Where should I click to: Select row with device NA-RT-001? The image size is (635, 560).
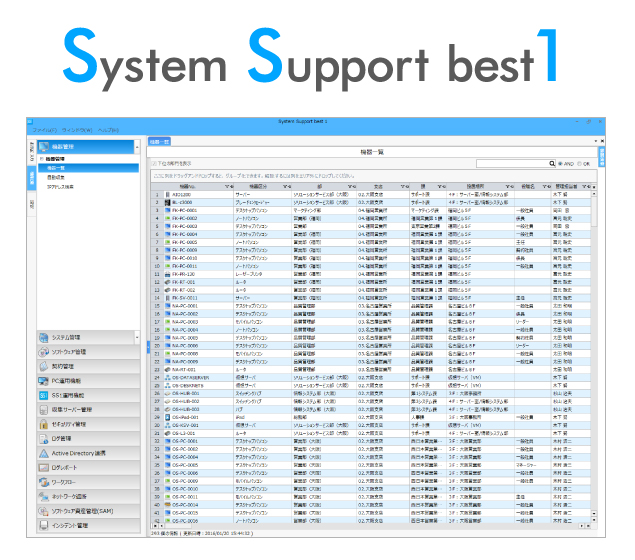tap(371, 370)
